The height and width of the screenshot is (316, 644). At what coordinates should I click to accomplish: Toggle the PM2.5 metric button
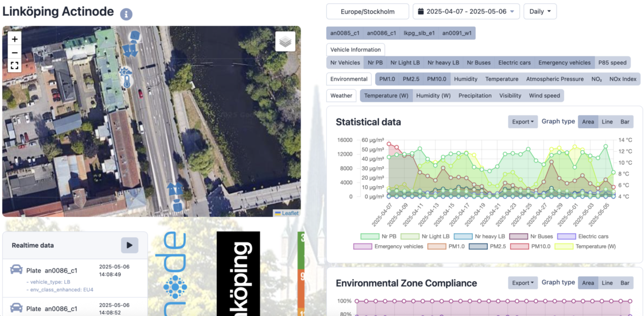(x=411, y=79)
